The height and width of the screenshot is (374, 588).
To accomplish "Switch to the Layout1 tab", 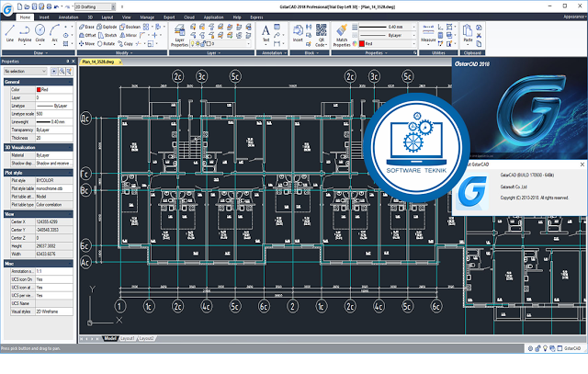I will [x=128, y=338].
